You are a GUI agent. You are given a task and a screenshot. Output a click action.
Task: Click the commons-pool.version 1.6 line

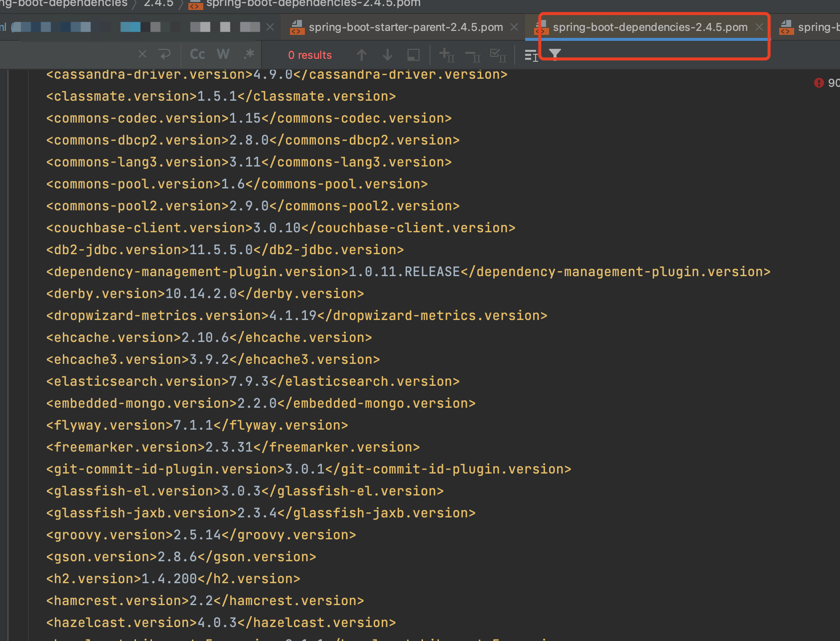tap(237, 184)
